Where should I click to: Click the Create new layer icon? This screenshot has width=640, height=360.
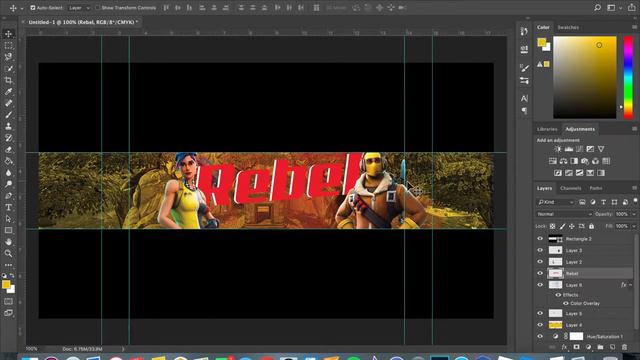pyautogui.click(x=612, y=347)
